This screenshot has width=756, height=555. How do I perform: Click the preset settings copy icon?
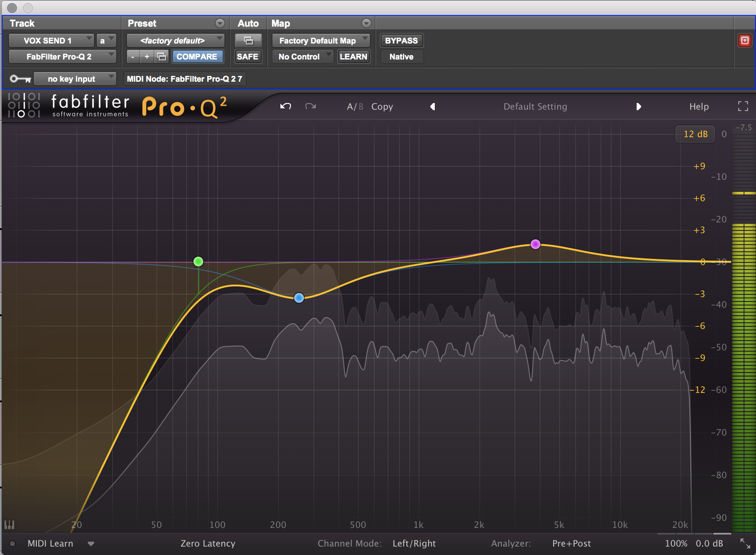click(x=162, y=56)
